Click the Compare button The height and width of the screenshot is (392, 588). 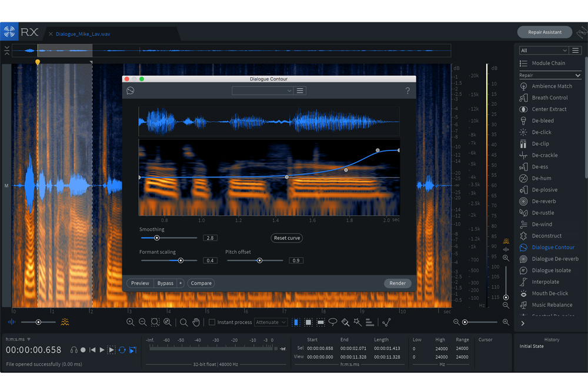tap(201, 283)
